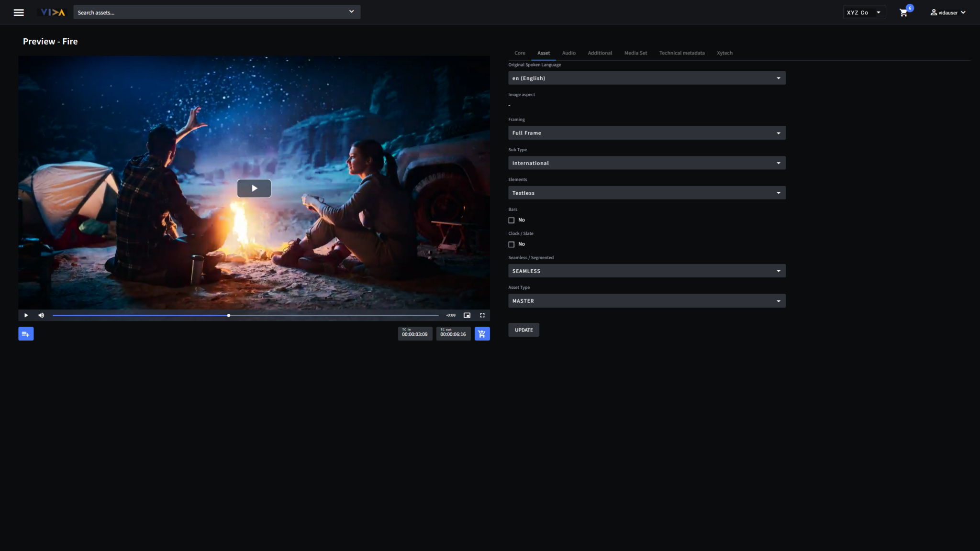The width and height of the screenshot is (980, 551).
Task: Add clip to cart with blue cart icon
Action: pyautogui.click(x=482, y=334)
